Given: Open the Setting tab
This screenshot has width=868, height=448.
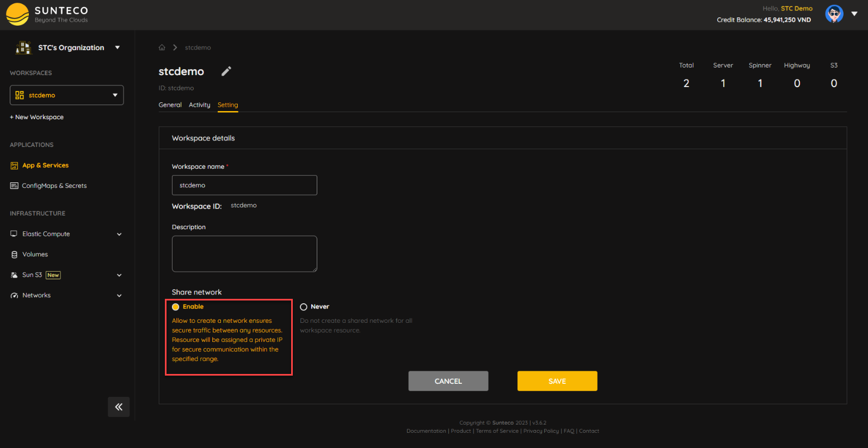Looking at the screenshot, I should [x=227, y=105].
